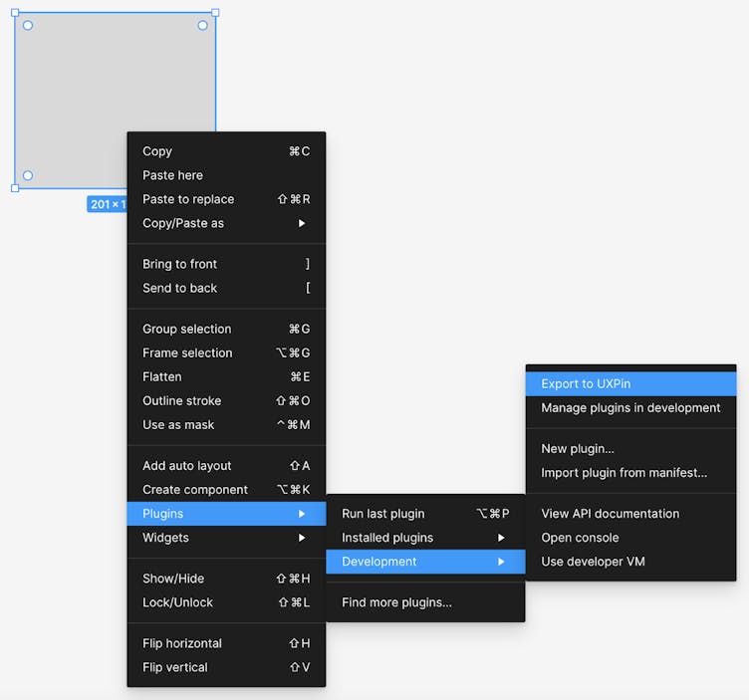Select Import plugin from manifest…
The width and height of the screenshot is (749, 700).
pos(630,473)
